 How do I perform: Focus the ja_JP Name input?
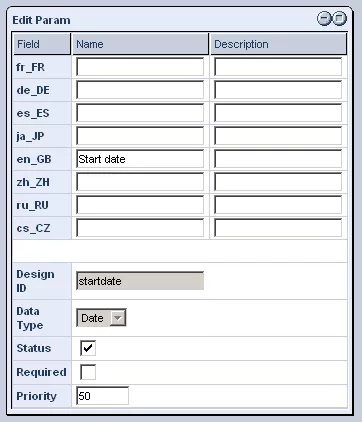(x=140, y=136)
